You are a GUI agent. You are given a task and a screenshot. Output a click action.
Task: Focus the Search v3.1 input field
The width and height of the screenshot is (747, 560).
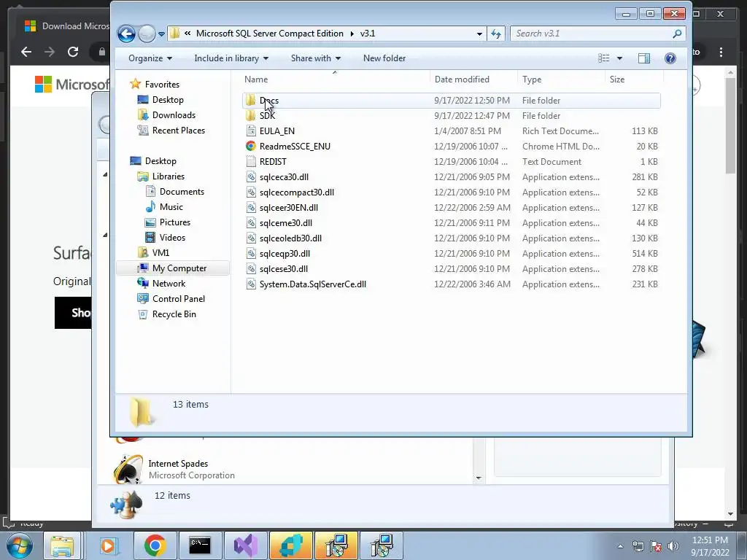tap(591, 34)
